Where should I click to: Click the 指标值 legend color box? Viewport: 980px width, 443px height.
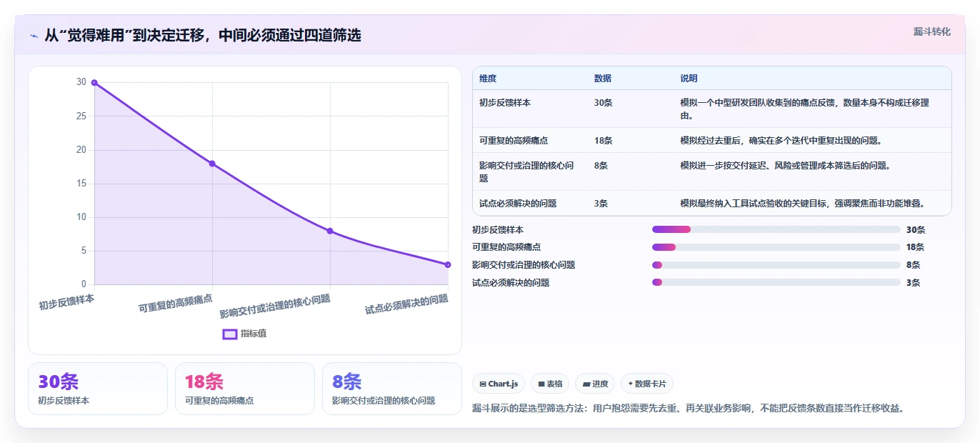coord(230,334)
